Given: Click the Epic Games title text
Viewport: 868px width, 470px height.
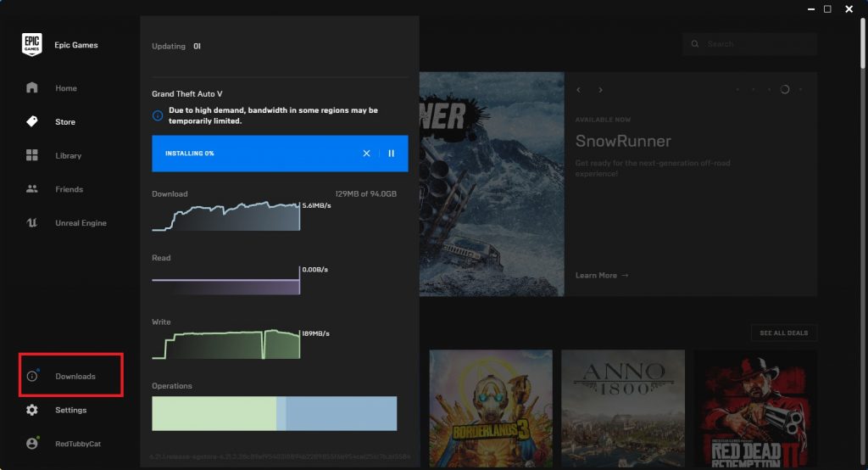Looking at the screenshot, I should pyautogui.click(x=75, y=45).
